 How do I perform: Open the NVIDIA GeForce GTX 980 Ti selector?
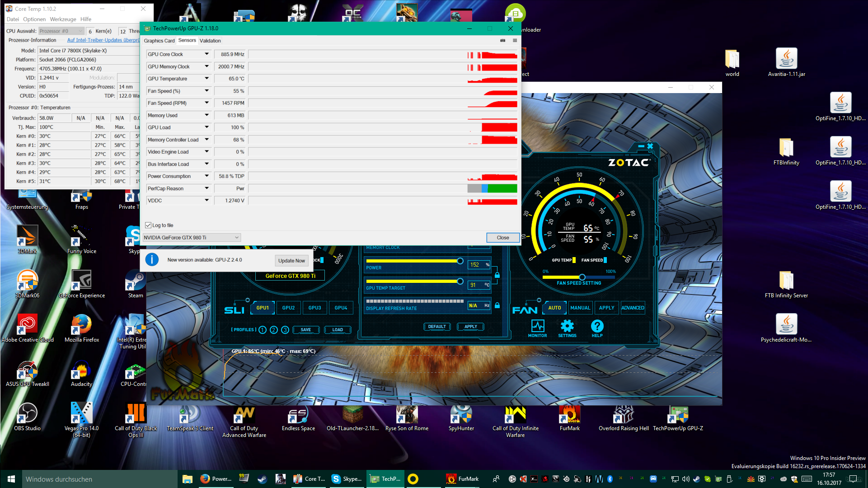pyautogui.click(x=192, y=238)
